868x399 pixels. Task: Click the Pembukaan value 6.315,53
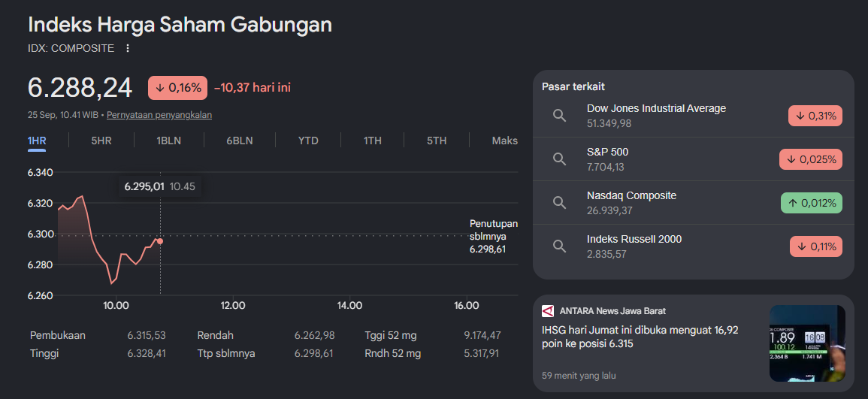coord(147,335)
